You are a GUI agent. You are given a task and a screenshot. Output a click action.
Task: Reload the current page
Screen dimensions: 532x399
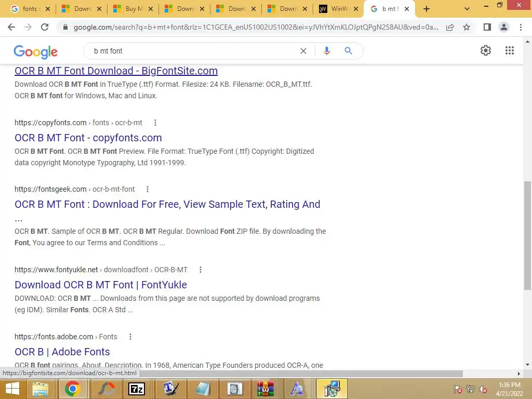click(45, 27)
